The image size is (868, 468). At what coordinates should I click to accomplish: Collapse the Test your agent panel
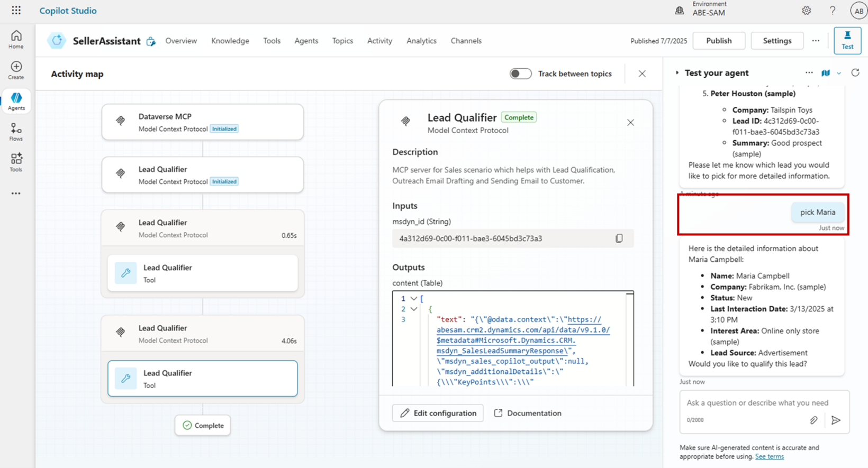tap(677, 73)
